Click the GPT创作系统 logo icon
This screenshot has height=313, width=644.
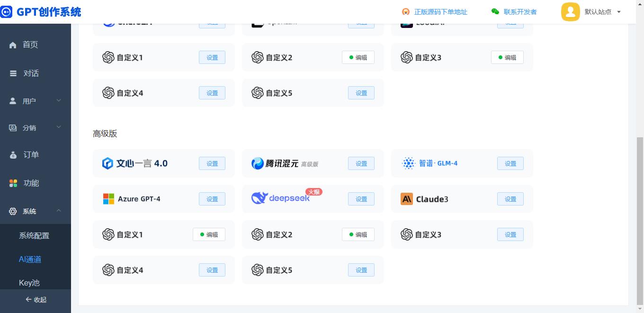6,12
